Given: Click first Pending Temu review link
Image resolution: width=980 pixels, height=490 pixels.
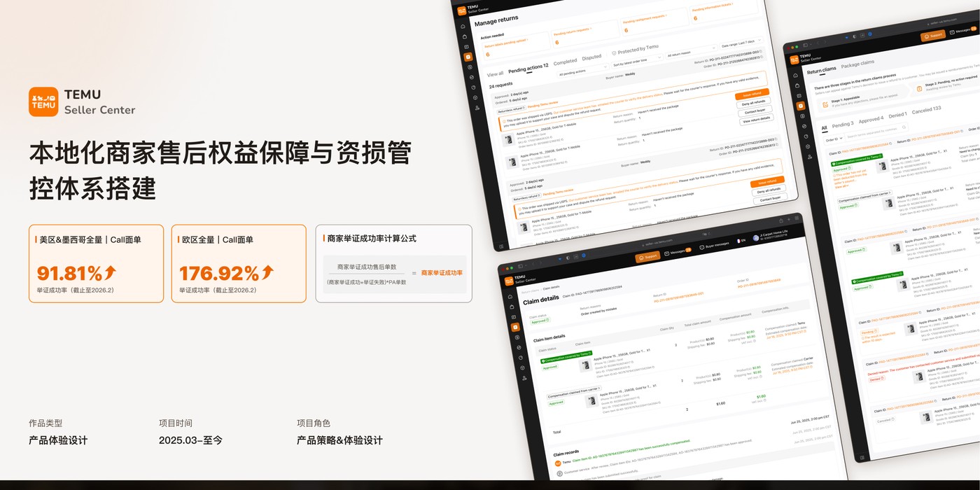Looking at the screenshot, I should coord(543,105).
